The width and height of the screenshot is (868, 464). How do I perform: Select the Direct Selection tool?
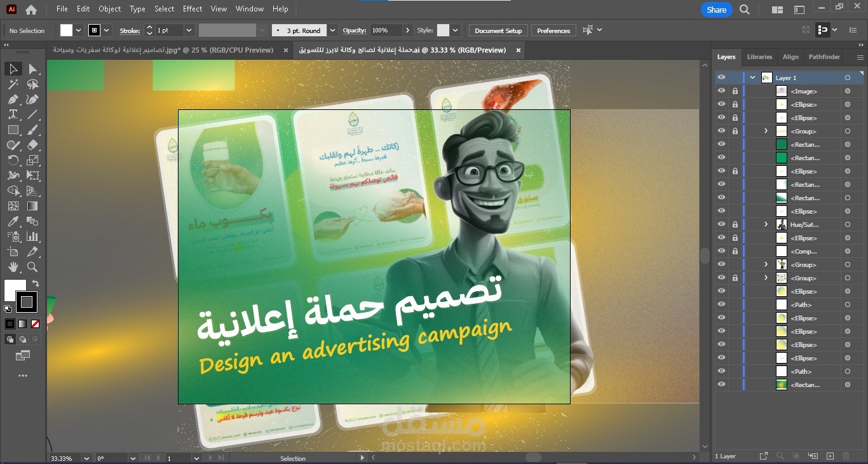tap(33, 69)
